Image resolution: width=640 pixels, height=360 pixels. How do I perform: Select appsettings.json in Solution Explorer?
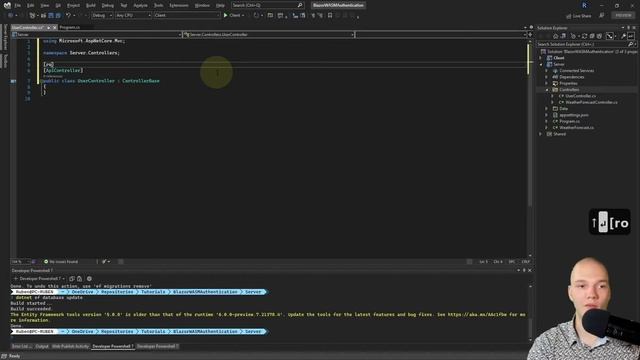tap(574, 115)
